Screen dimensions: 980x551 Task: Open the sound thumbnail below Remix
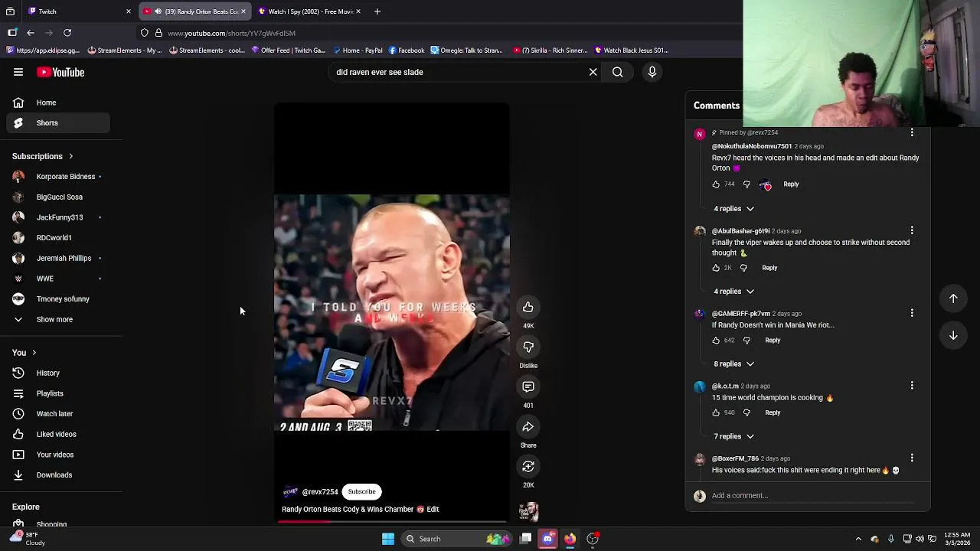click(x=528, y=511)
